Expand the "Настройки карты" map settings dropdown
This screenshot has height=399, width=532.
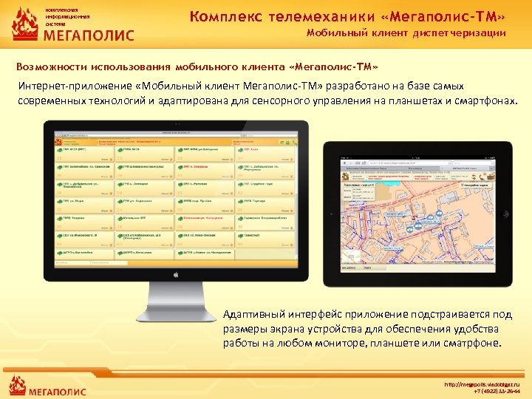pos(475,185)
